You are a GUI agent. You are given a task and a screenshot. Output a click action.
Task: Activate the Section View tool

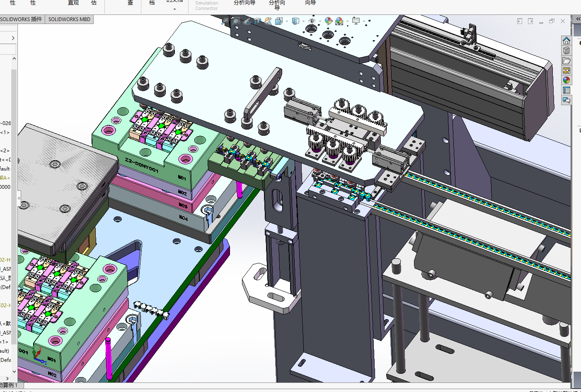(257, 21)
